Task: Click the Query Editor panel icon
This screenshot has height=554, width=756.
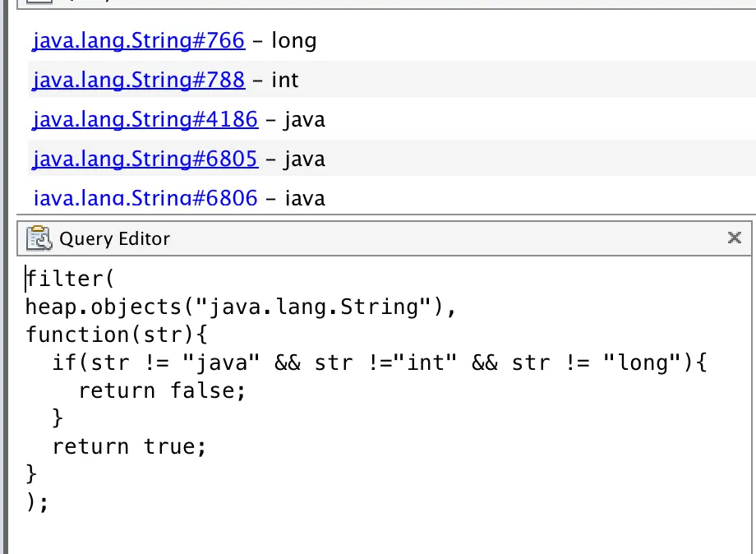Action: click(x=39, y=239)
